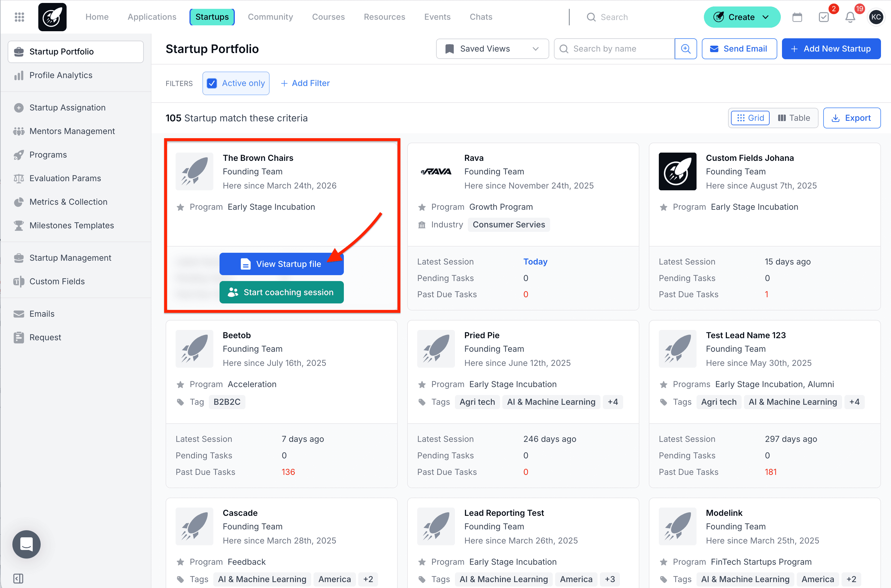Image resolution: width=891 pixels, height=588 pixels.
Task: Click the calendar icon in top bar
Action: coord(797,17)
